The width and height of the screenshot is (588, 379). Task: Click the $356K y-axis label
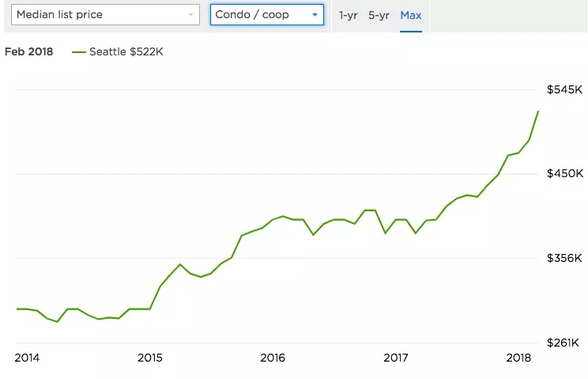564,258
